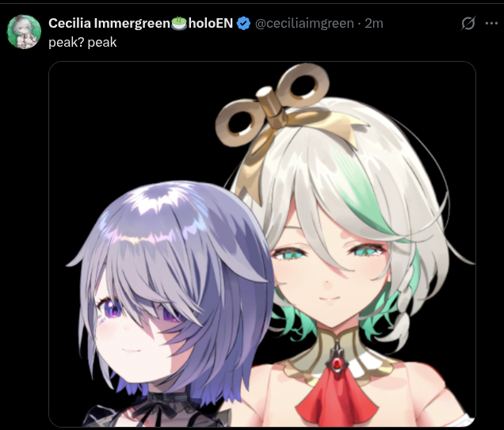Screen dimensions: 504x430
Task: Open the three-dot more options menu
Action: tap(491, 23)
